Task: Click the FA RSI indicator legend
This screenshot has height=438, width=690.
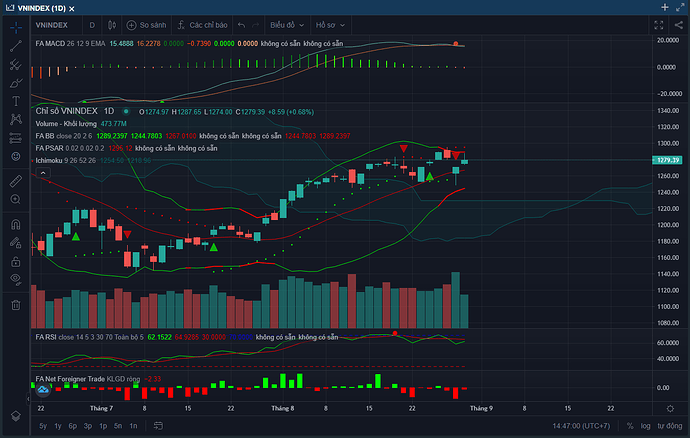Action: pyautogui.click(x=89, y=337)
